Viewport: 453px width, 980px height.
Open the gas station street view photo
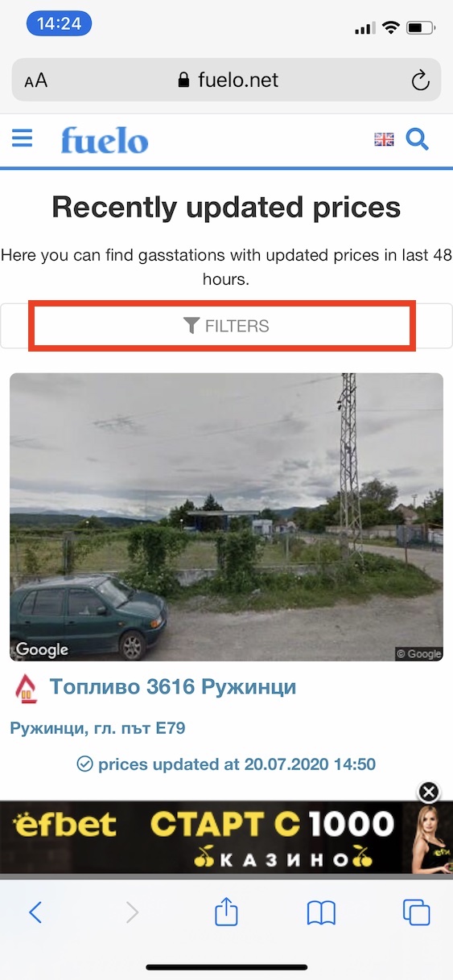tap(226, 517)
